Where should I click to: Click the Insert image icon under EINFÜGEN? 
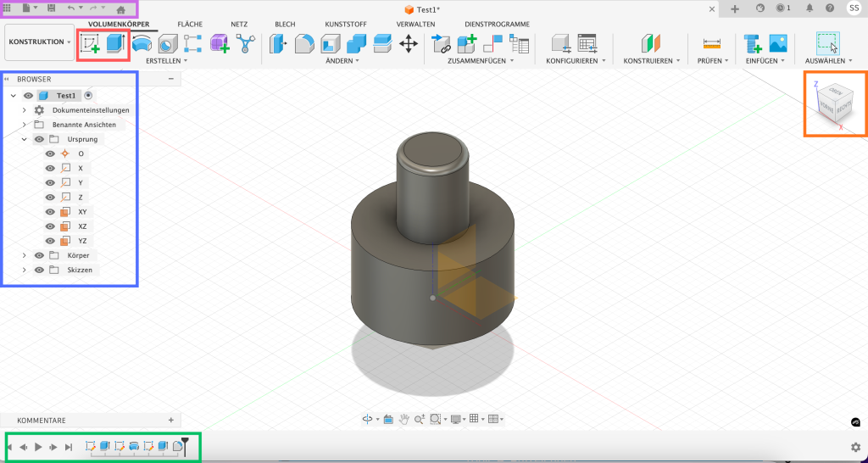(778, 43)
